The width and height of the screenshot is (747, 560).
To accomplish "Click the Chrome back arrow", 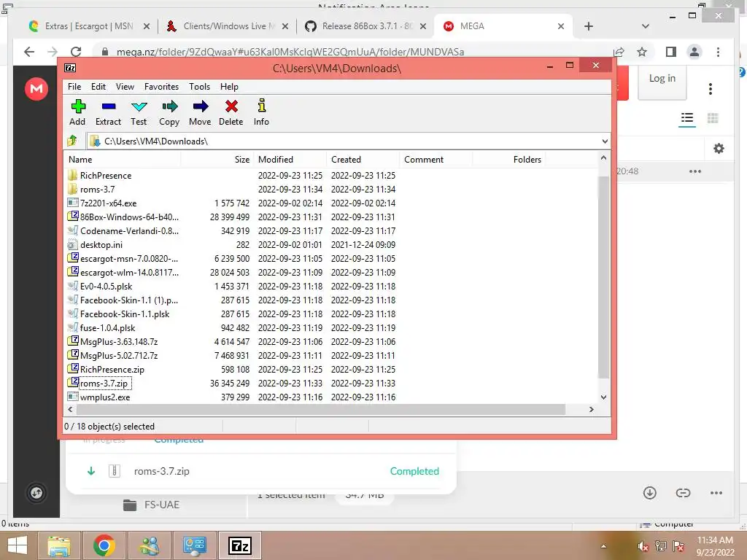I will pos(29,52).
